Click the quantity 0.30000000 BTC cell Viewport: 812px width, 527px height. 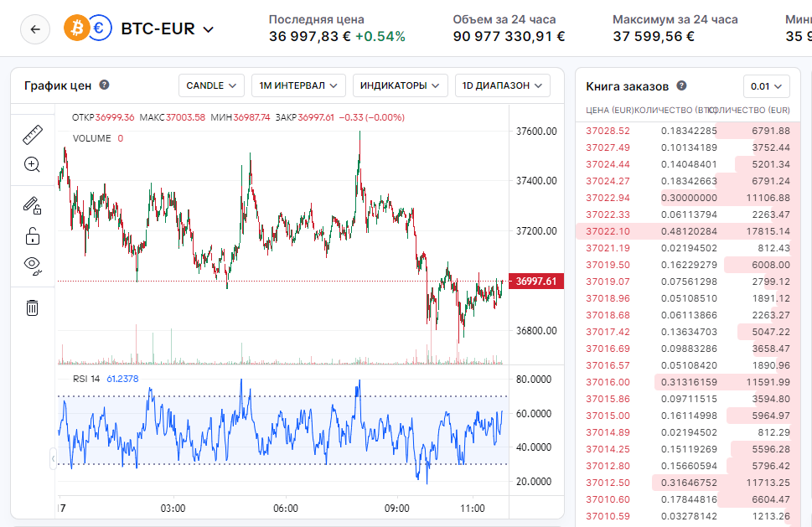tap(689, 198)
